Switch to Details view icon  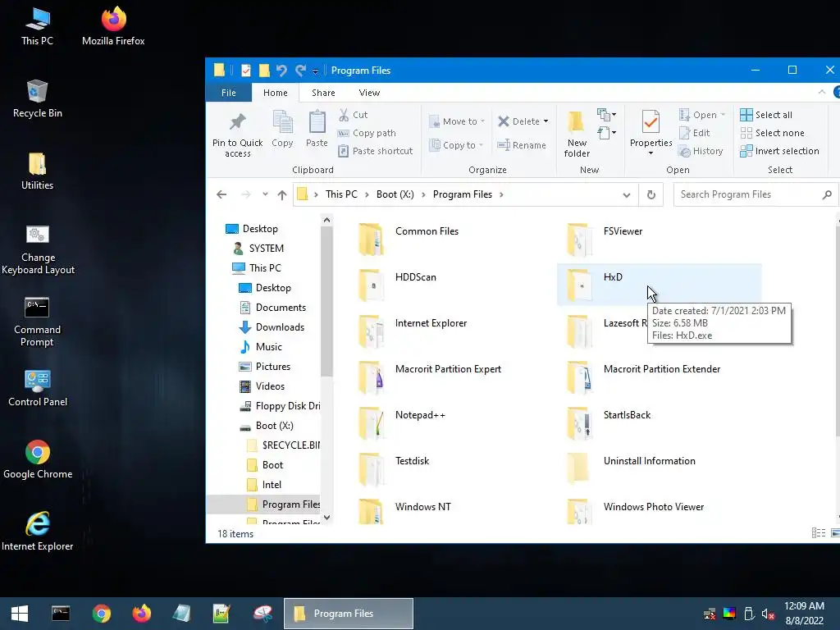point(818,533)
